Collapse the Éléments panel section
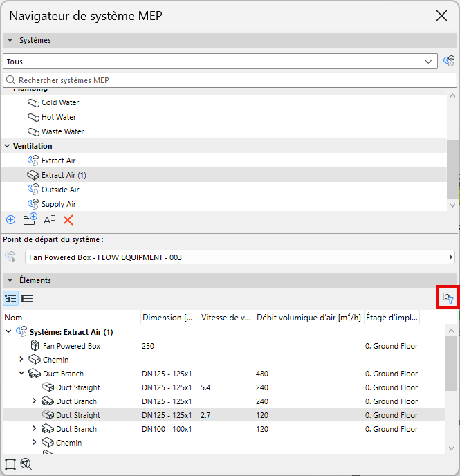Viewport: 460px width, 476px height. pos(10,280)
